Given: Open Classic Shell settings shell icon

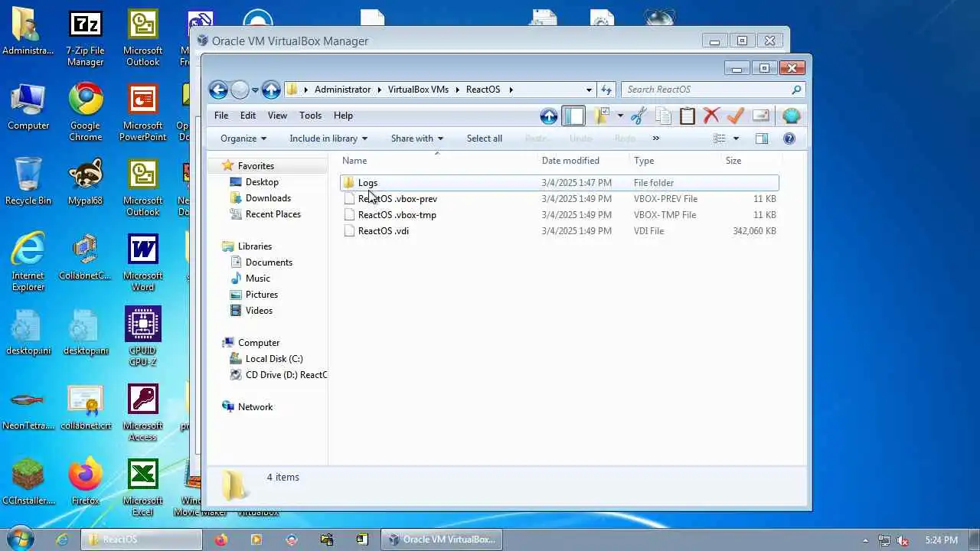Looking at the screenshot, I should click(x=792, y=116).
